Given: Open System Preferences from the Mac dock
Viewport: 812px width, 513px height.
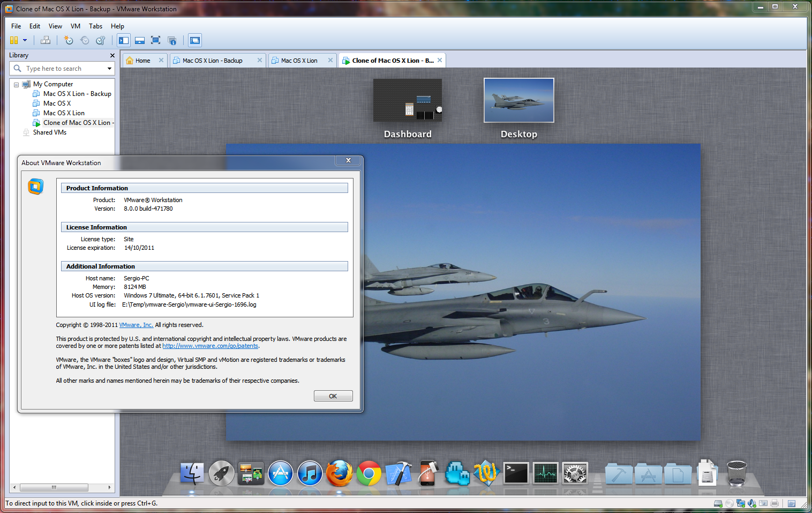Looking at the screenshot, I should tap(575, 473).
